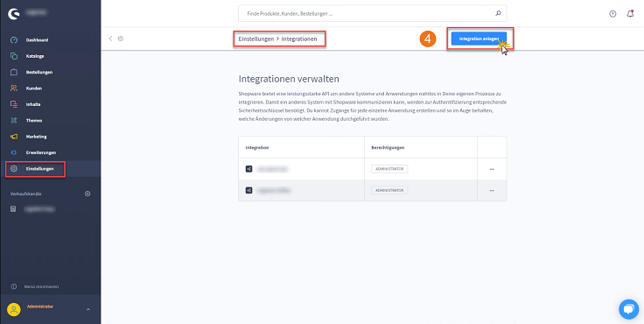The height and width of the screenshot is (324, 644).
Task: Click the Menü minimieren circle icon
Action: 14,286
